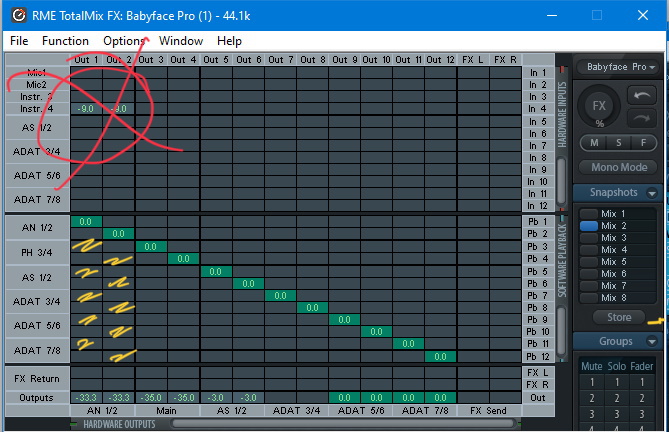Toggle Solo group 2
This screenshot has width=669, height=432.
pos(617,398)
